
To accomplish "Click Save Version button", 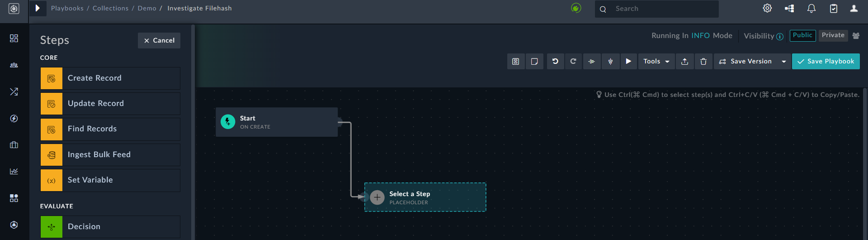I will pyautogui.click(x=745, y=62).
